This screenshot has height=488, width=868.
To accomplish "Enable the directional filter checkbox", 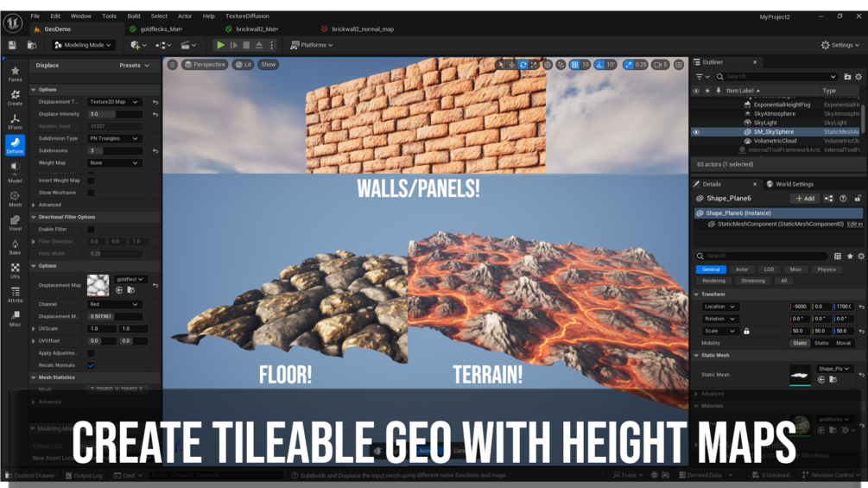I will coord(91,229).
